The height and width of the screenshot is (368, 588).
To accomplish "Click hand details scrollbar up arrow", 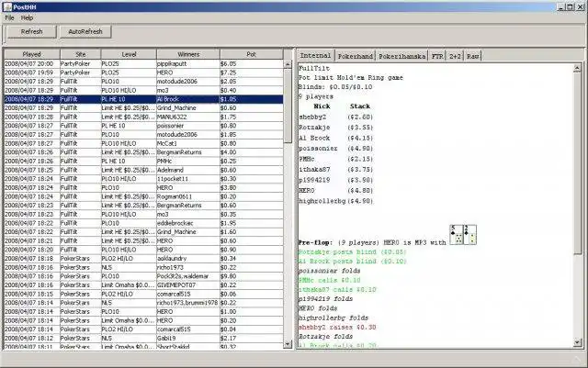I will (578, 68).
